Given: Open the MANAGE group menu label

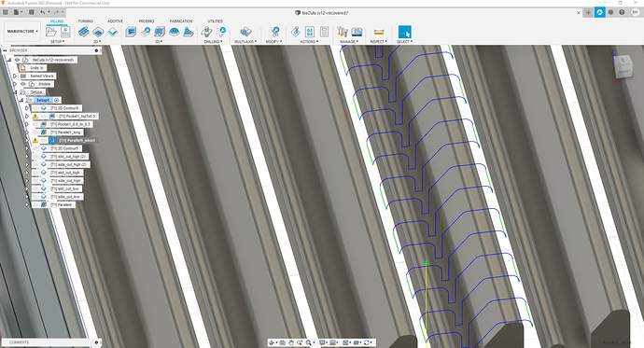Looking at the screenshot, I should coord(348,41).
